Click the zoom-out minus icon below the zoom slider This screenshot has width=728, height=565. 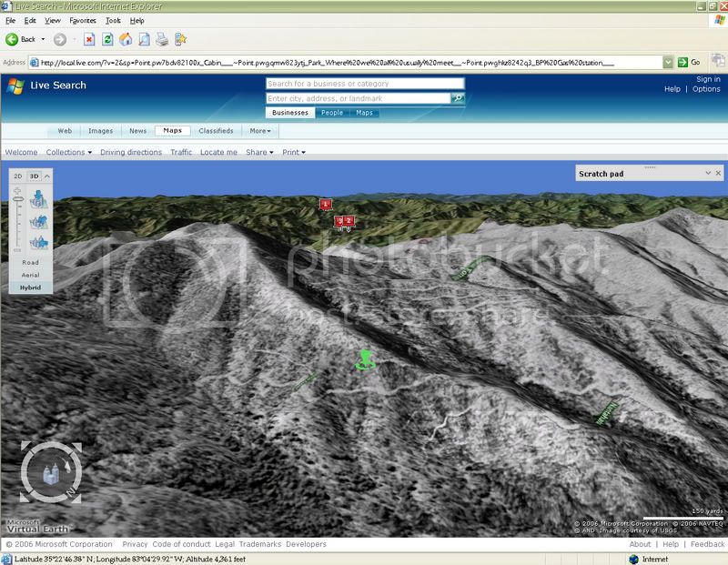(x=17, y=250)
